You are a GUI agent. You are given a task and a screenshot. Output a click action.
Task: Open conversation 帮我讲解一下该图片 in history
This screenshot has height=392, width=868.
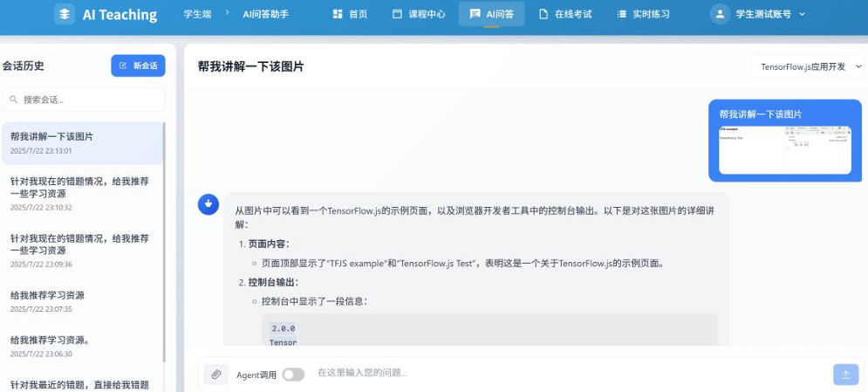83,143
